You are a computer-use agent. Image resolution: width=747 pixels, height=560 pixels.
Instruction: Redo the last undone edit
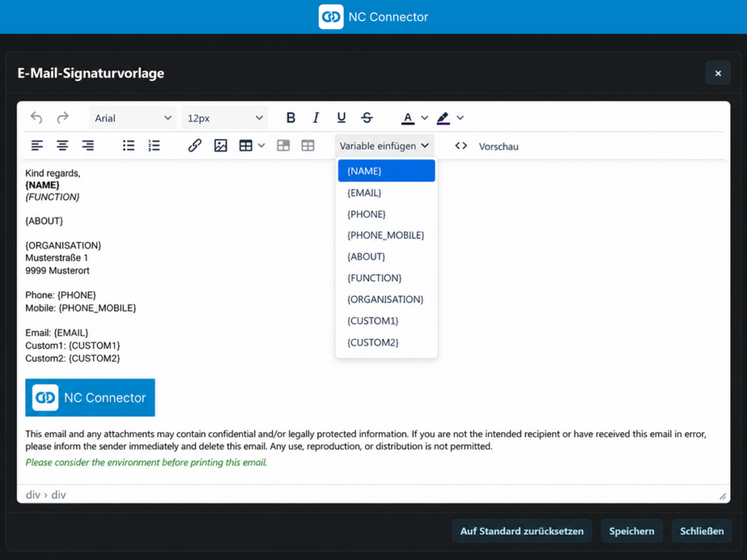point(63,117)
